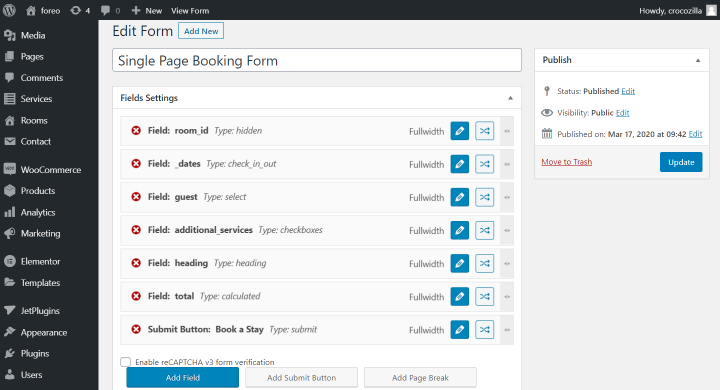Edit the published date
The height and width of the screenshot is (390, 720).
(695, 134)
